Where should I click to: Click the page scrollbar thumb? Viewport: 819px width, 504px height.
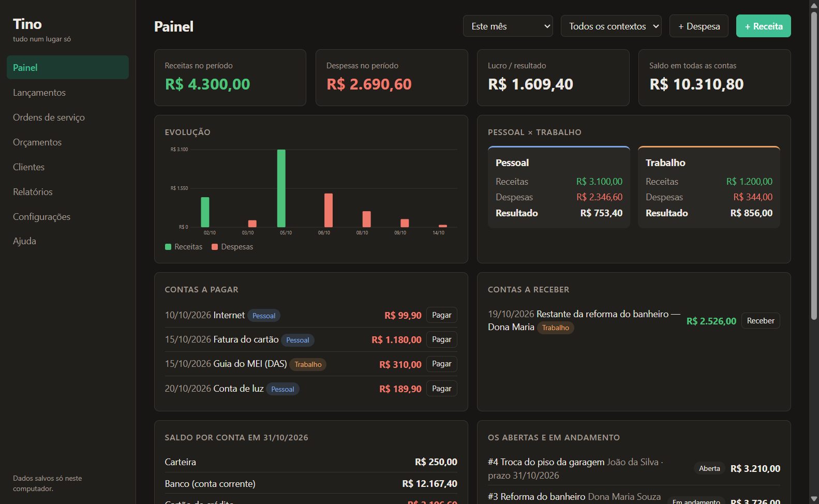tap(814, 166)
